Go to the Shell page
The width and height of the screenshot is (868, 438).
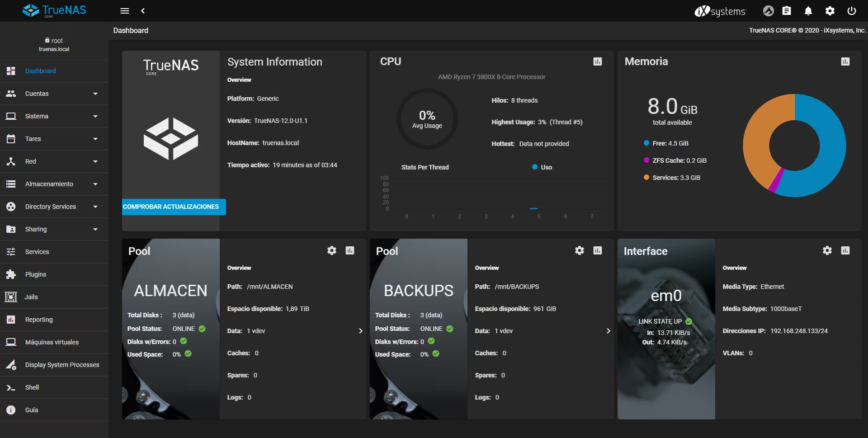point(32,387)
